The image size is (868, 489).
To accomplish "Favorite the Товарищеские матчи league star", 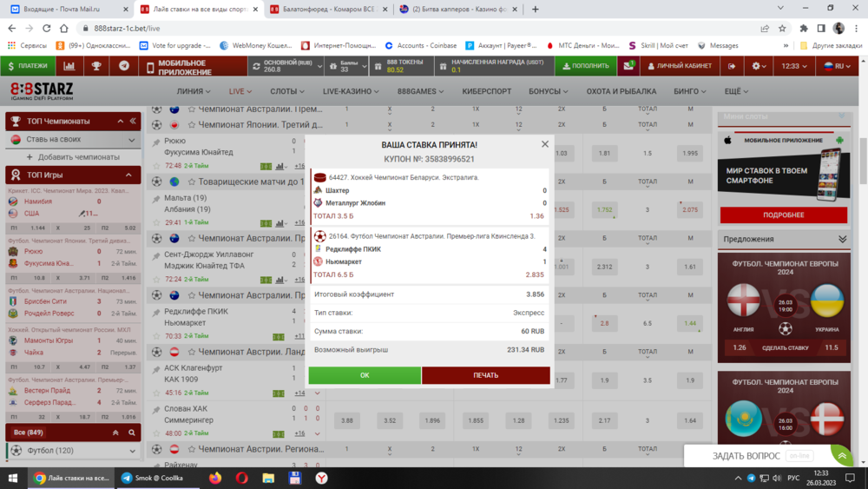I will tap(192, 182).
